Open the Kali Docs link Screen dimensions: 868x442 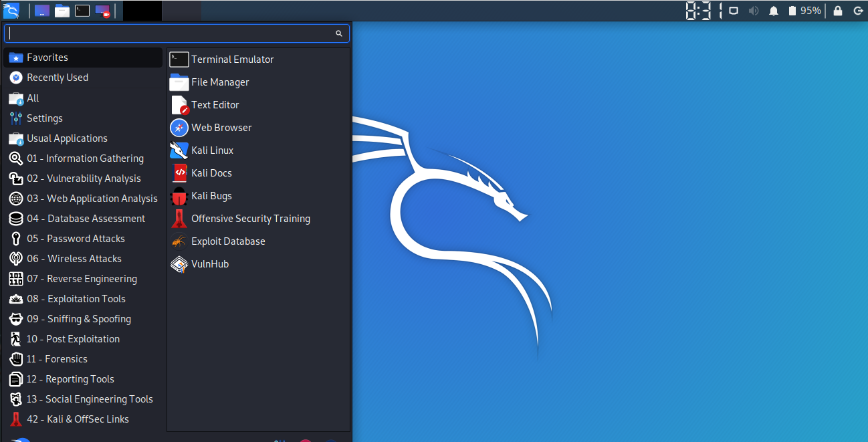coord(258,173)
